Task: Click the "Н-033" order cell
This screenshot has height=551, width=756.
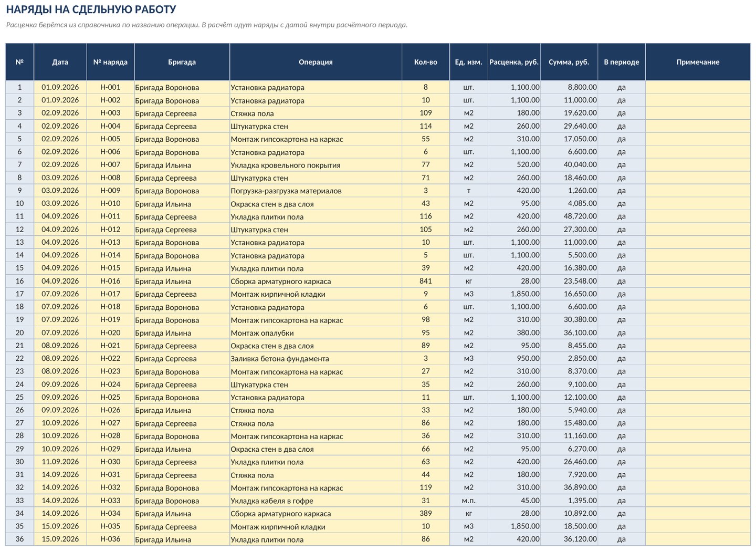Action: pyautogui.click(x=110, y=501)
